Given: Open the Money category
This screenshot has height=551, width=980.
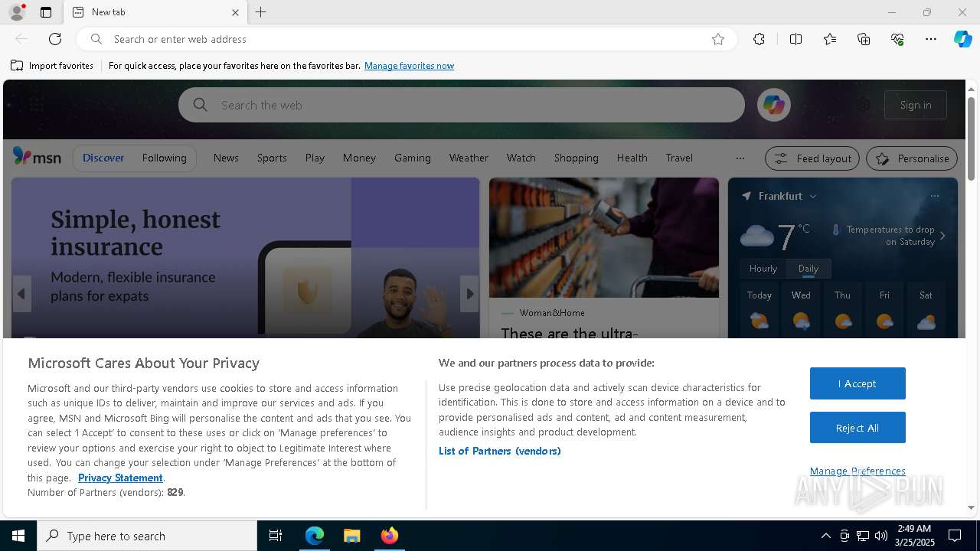Looking at the screenshot, I should pyautogui.click(x=359, y=158).
